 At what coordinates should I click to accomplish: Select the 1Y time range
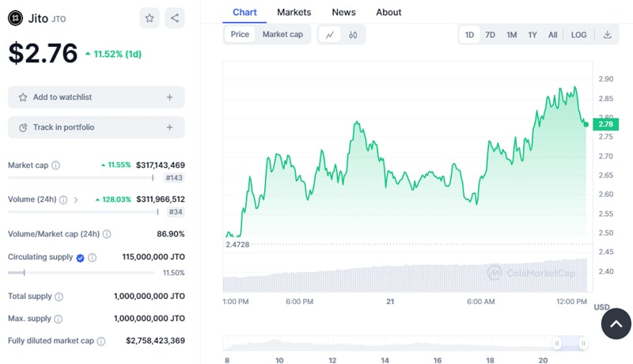533,35
